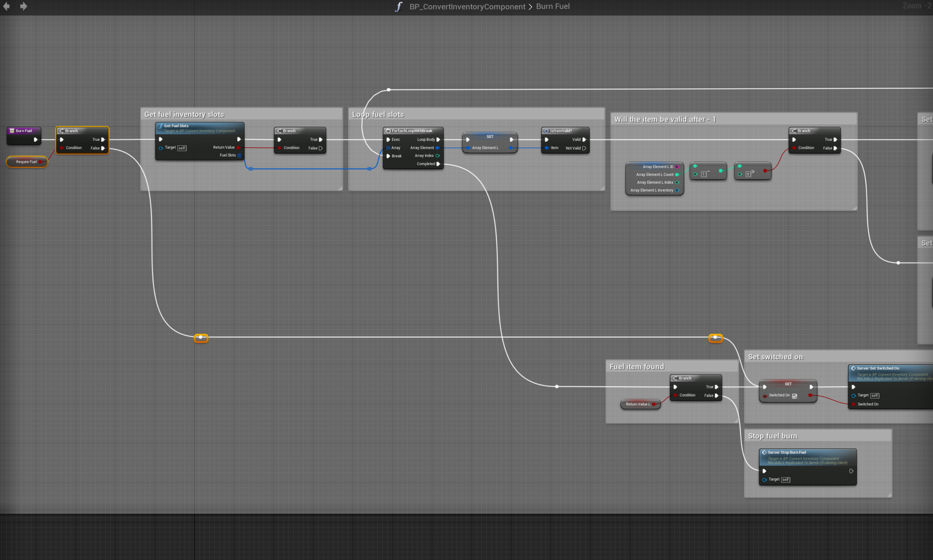The height and width of the screenshot is (560, 933).
Task: Click the Burn Fuel entry node icon
Action: pyautogui.click(x=12, y=131)
